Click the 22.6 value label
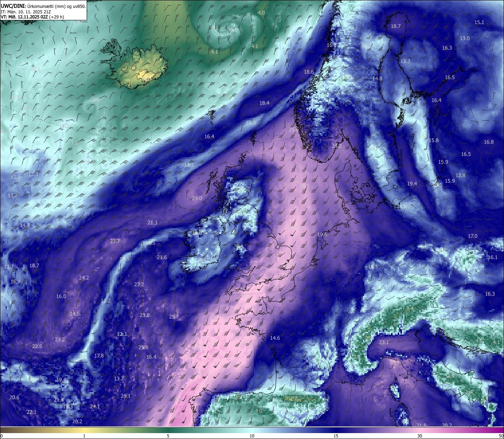This screenshot has height=439, width=504. click(37, 346)
